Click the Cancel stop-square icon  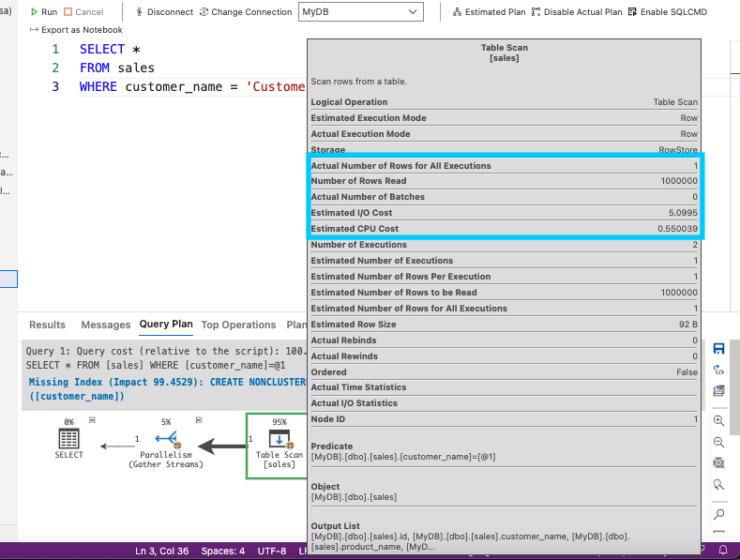[68, 12]
